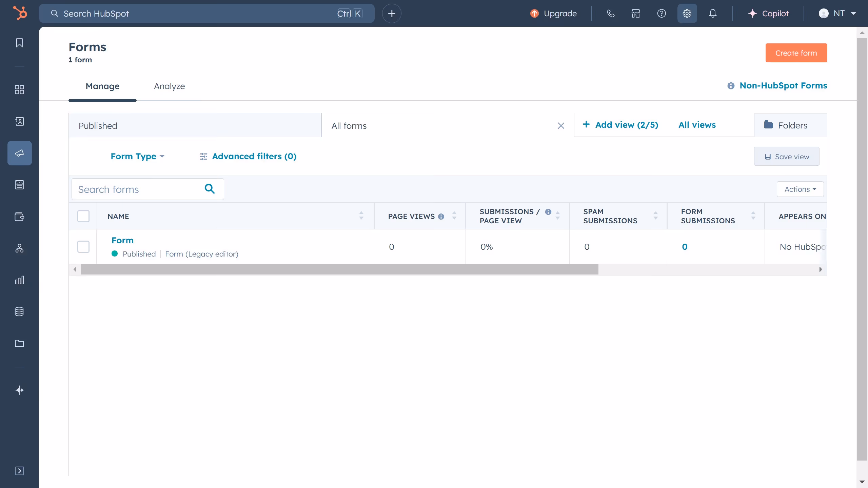Image resolution: width=868 pixels, height=488 pixels.
Task: Open the Reporting bar-chart icon
Action: point(19,280)
